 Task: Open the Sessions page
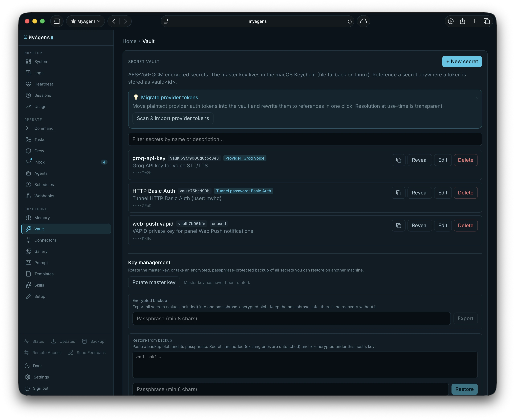[x=66, y=95]
